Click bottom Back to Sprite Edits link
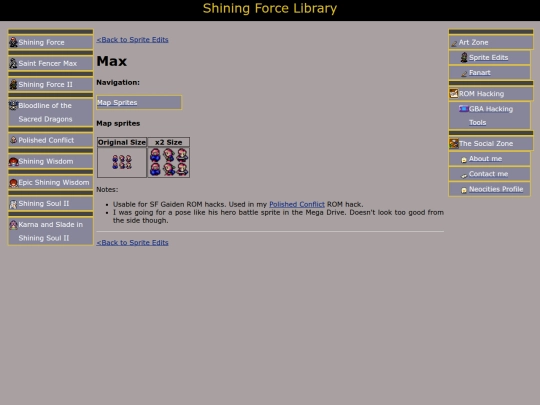Viewport: 540px width, 405px height. pos(132,242)
